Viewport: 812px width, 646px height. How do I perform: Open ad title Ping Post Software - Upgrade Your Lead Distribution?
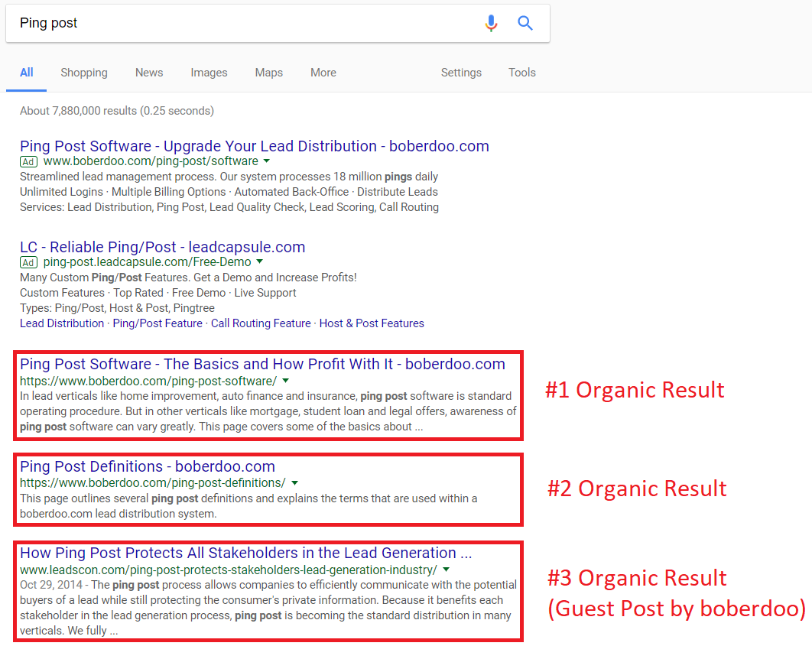255,146
